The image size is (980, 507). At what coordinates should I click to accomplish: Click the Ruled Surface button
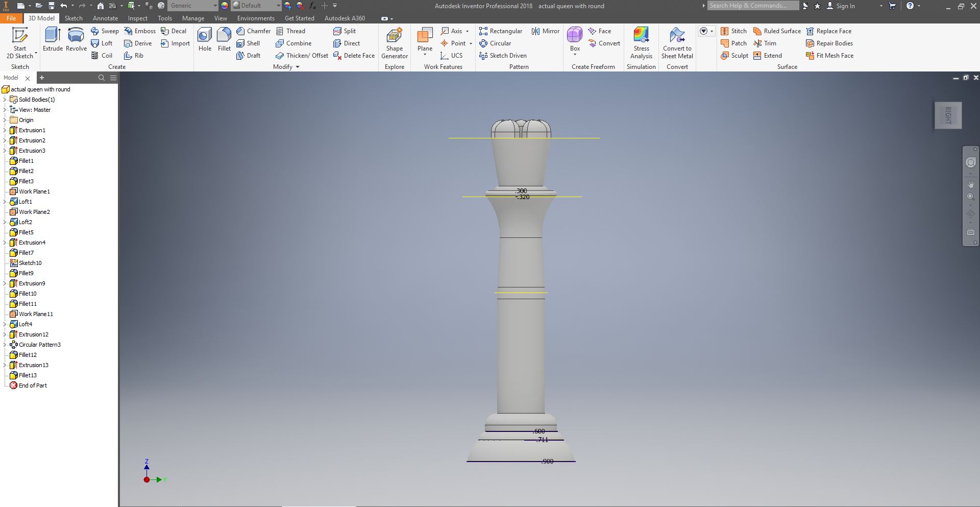(x=777, y=31)
